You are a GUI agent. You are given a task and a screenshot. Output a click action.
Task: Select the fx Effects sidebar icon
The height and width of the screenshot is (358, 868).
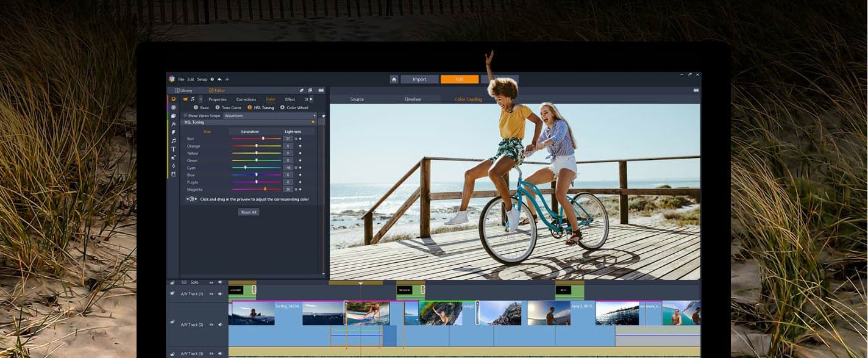click(x=173, y=124)
